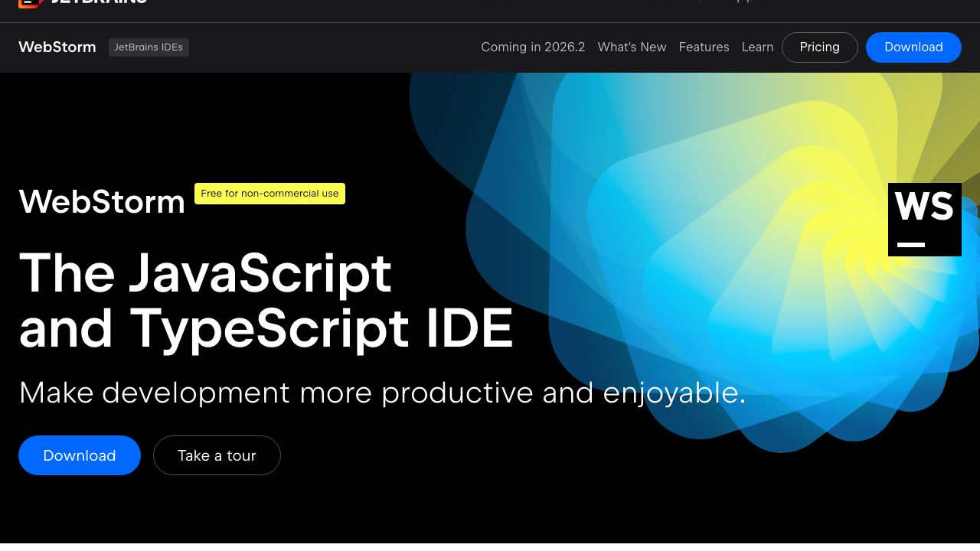The width and height of the screenshot is (980, 551).
Task: Click the large WebStorm hero title
Action: pyautogui.click(x=102, y=202)
